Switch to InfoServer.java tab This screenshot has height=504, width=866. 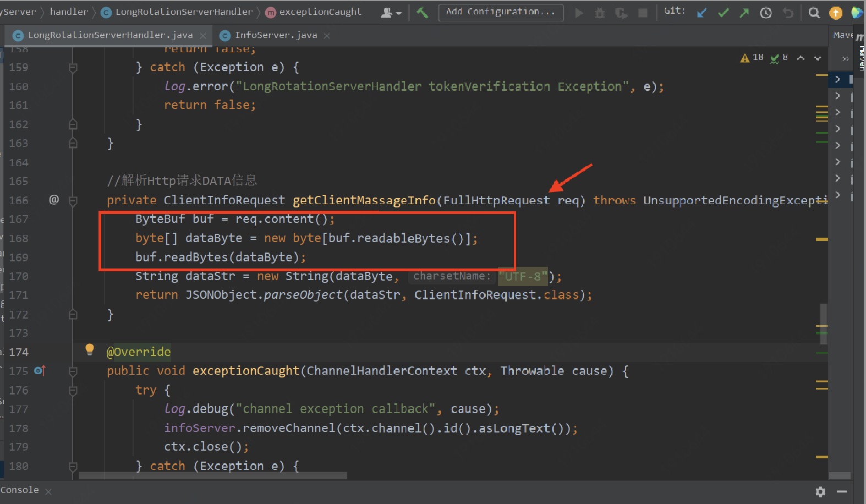(x=276, y=35)
